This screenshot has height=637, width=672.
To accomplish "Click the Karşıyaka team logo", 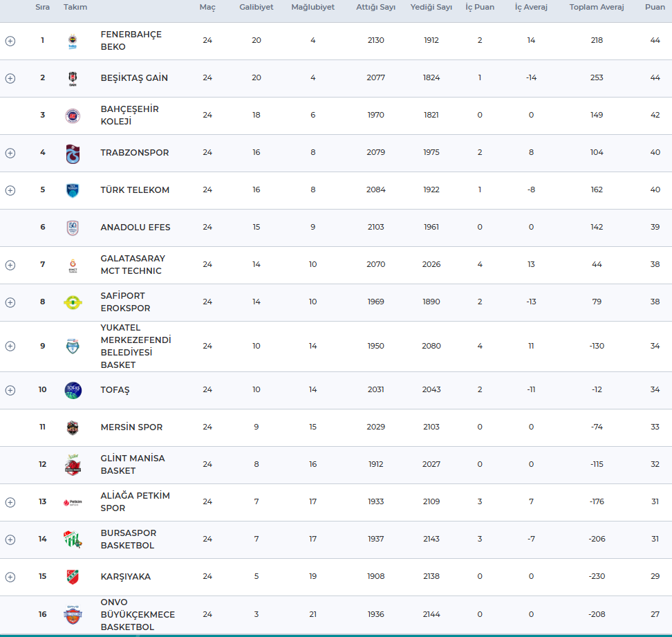I will coord(73,577).
